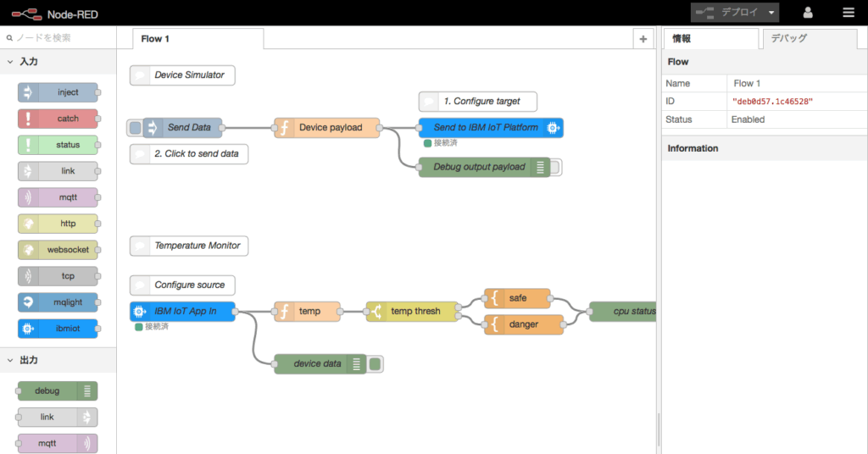The height and width of the screenshot is (454, 868).
Task: Select the mqlight node in the palette
Action: (58, 302)
